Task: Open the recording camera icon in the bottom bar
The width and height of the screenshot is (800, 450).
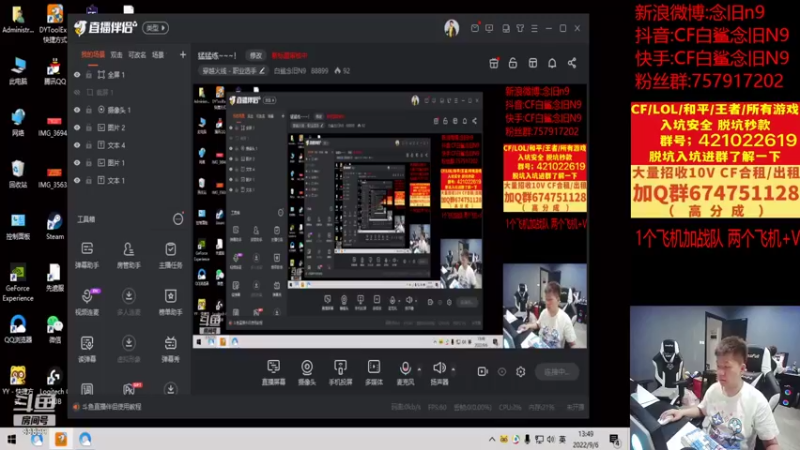Action: coord(482,372)
